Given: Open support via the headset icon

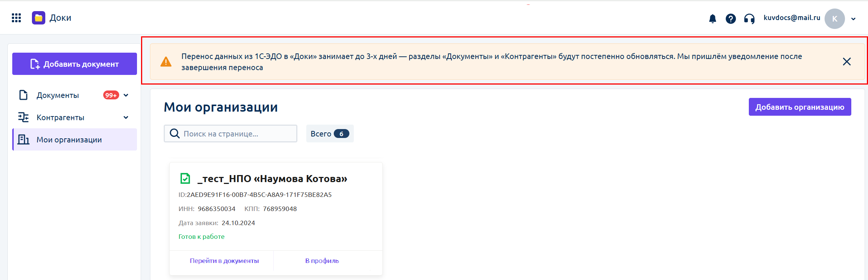Looking at the screenshot, I should pos(749,19).
